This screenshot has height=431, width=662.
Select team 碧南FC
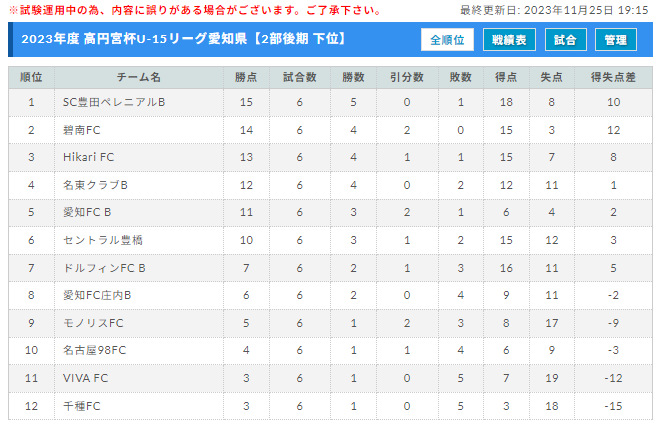[81, 130]
